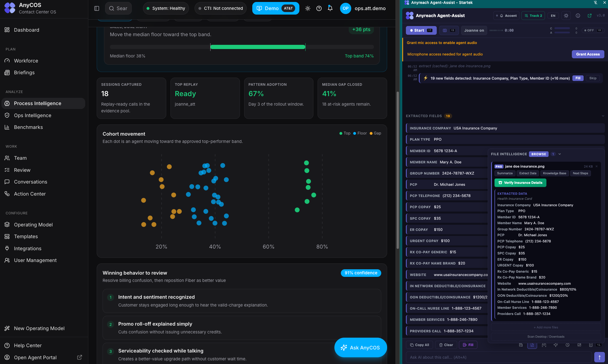Viewport: 608px width, 364px height.
Task: Open the AI sparkle icon
Action: [556, 345]
